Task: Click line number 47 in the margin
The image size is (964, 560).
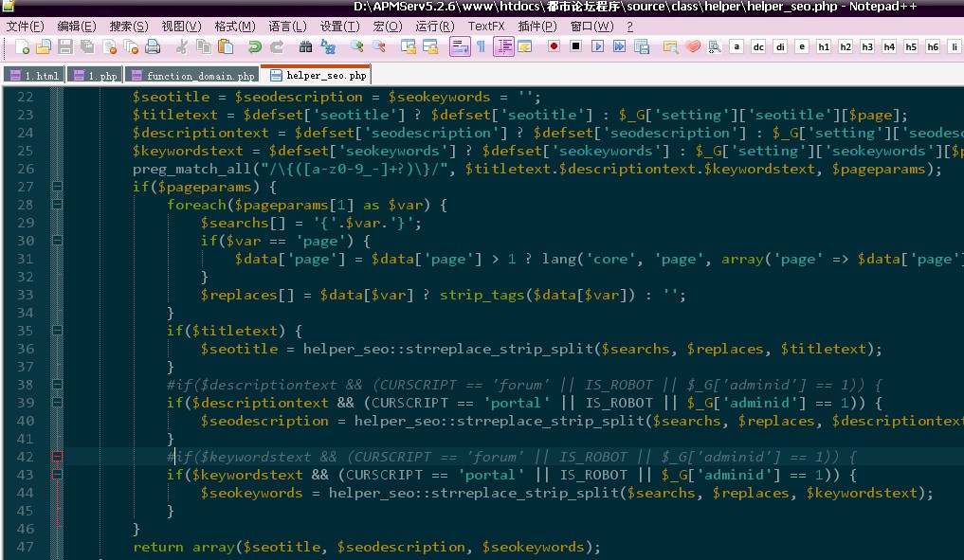Action: 26,547
